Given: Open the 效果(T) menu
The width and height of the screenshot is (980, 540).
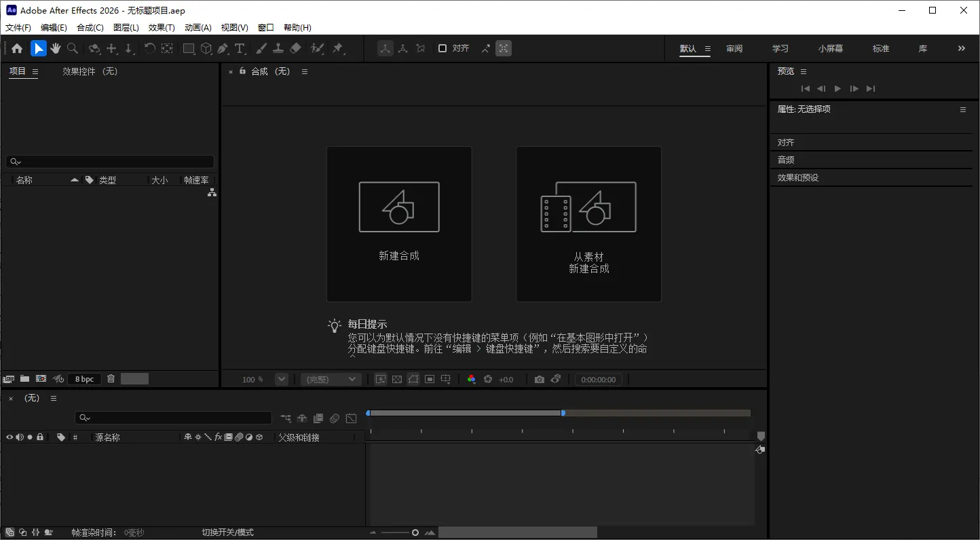Looking at the screenshot, I should (x=161, y=27).
